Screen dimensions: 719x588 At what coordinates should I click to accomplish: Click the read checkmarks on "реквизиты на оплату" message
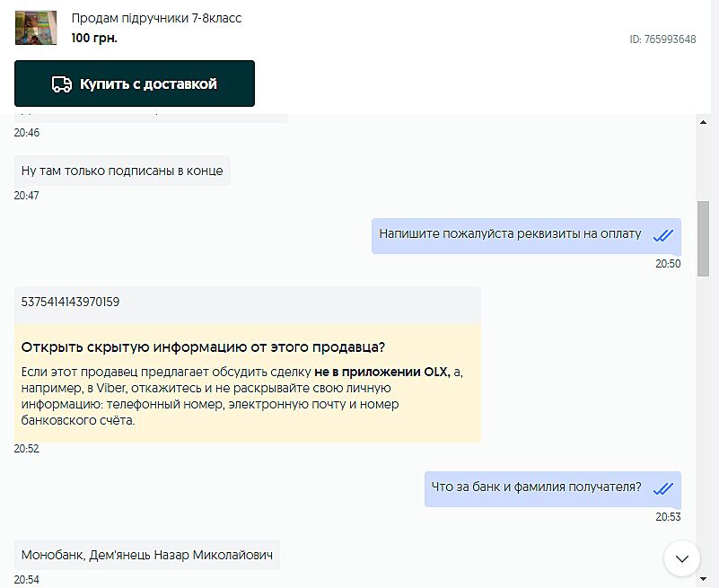pos(663,235)
